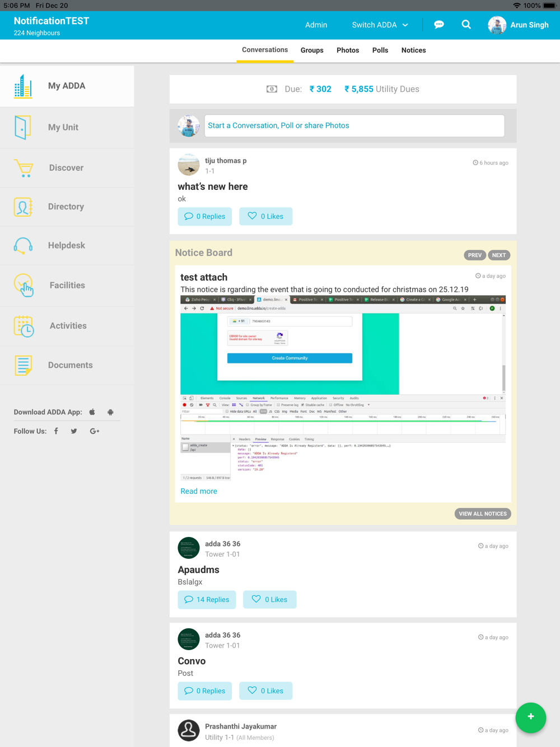Viewport: 560px width, 747px height.
Task: Like the Apaudms post
Action: pyautogui.click(x=270, y=600)
